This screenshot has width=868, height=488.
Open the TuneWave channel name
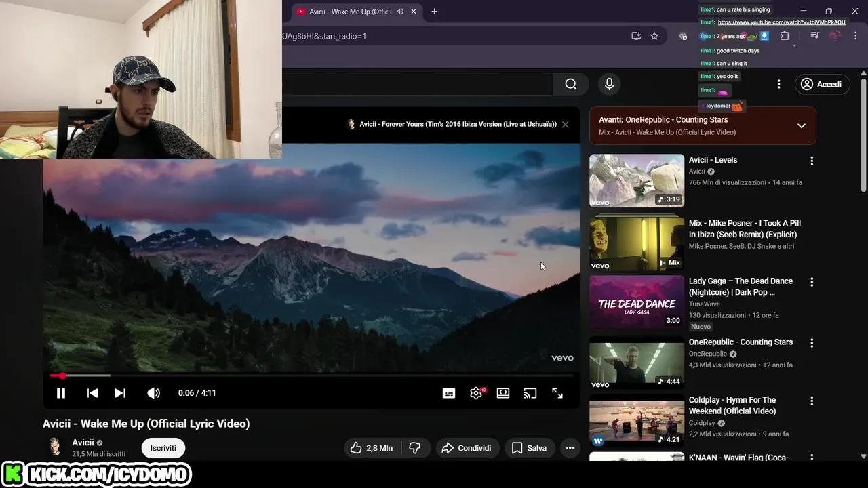705,304
